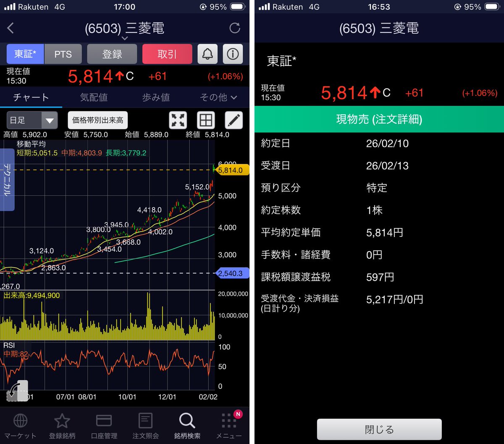Viewport: 504px width, 444px height.
Task: Switch to チャート tab
Action: 31,97
